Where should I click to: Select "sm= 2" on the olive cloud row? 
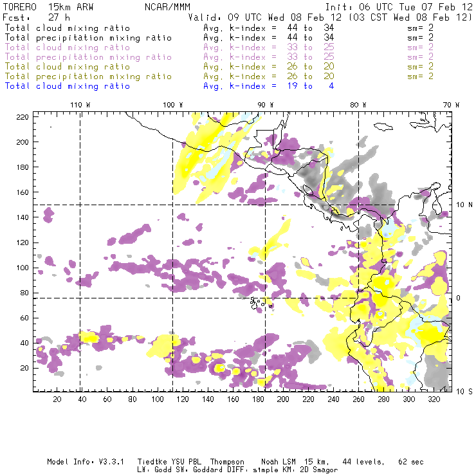420,66
